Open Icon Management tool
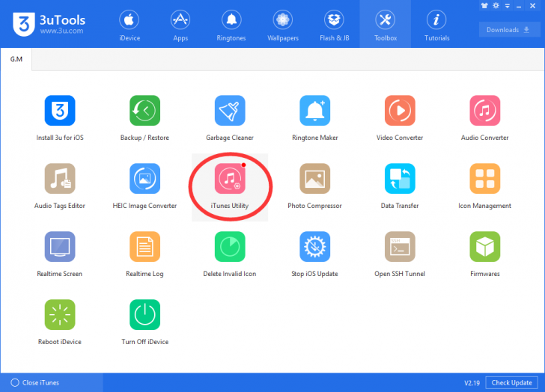Screen dimensions: 545x392 [485, 179]
